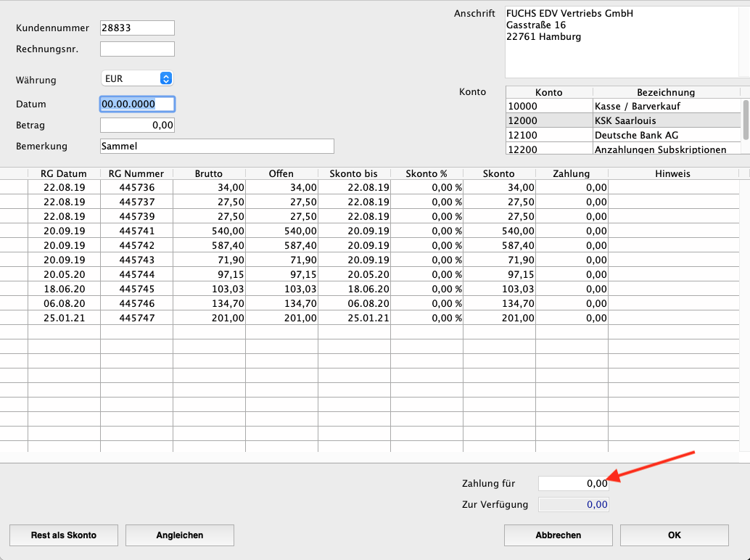Select invoice row 445741
The image size is (750, 560).
coord(136,231)
